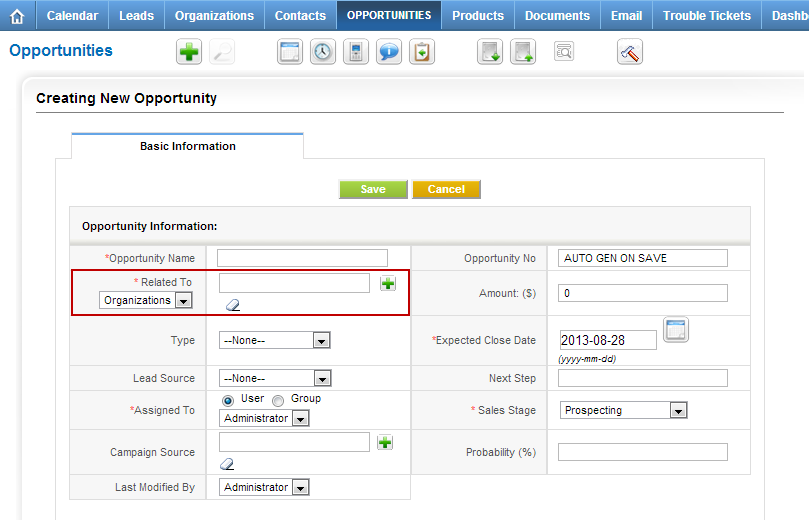
Task: Click the Opportunity Name input field
Action: [302, 259]
